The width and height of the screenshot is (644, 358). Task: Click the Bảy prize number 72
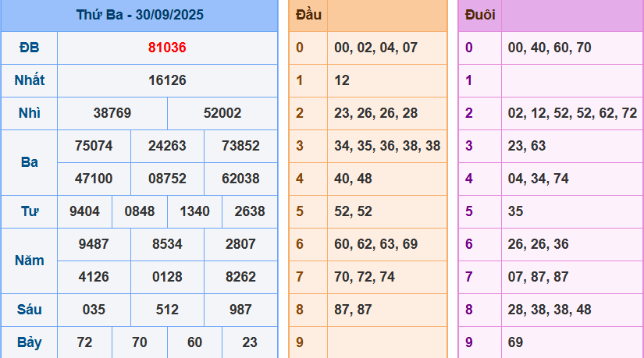pos(84,342)
